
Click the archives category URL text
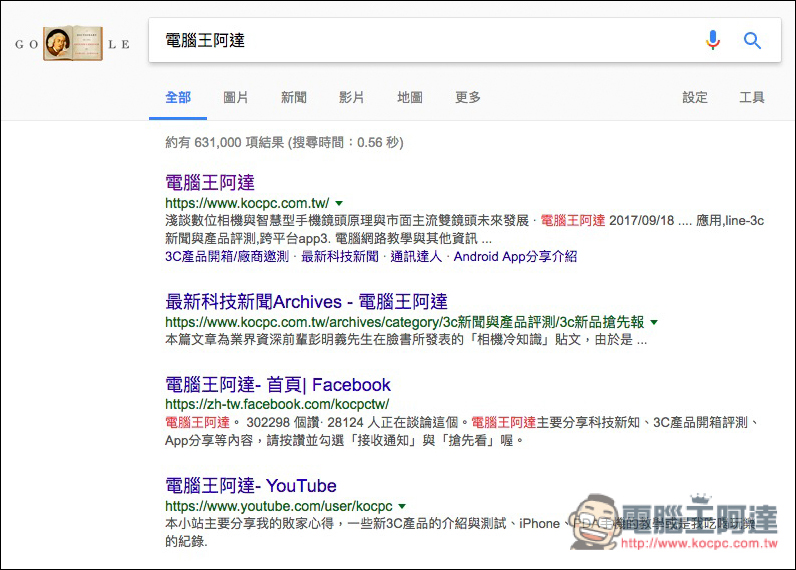point(405,322)
